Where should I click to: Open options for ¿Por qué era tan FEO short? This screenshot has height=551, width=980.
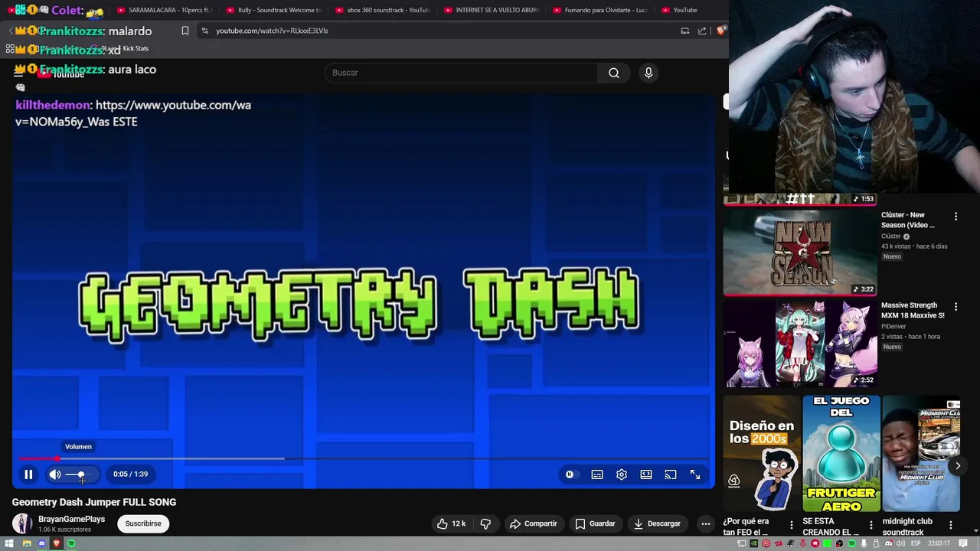click(792, 525)
